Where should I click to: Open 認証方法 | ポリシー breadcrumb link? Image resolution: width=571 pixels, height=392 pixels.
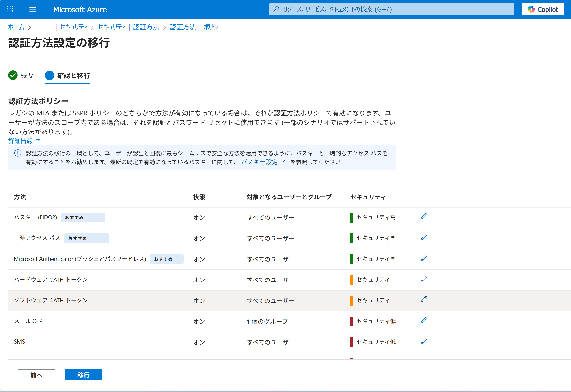click(196, 27)
